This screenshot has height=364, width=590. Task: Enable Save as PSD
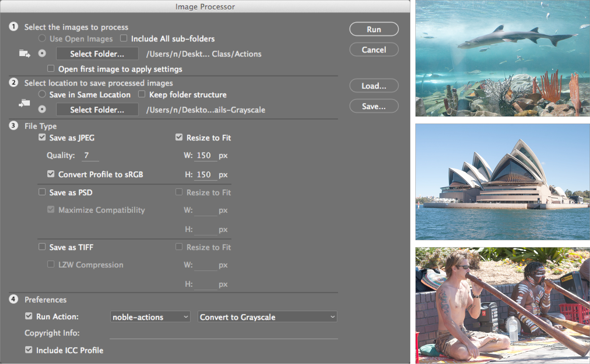click(42, 192)
